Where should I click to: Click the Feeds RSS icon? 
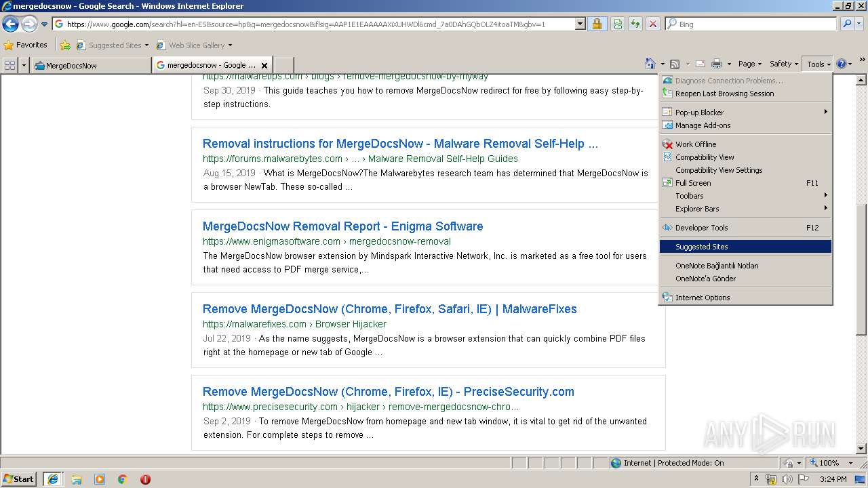click(x=675, y=64)
